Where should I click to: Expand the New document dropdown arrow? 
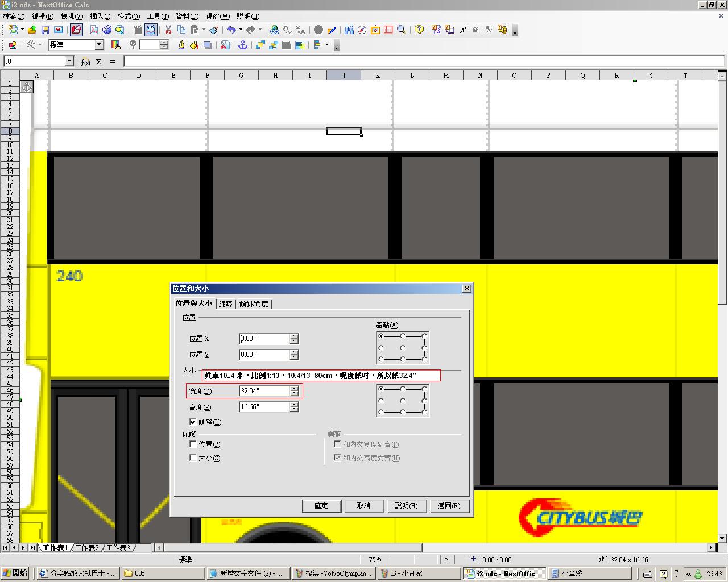[22, 30]
